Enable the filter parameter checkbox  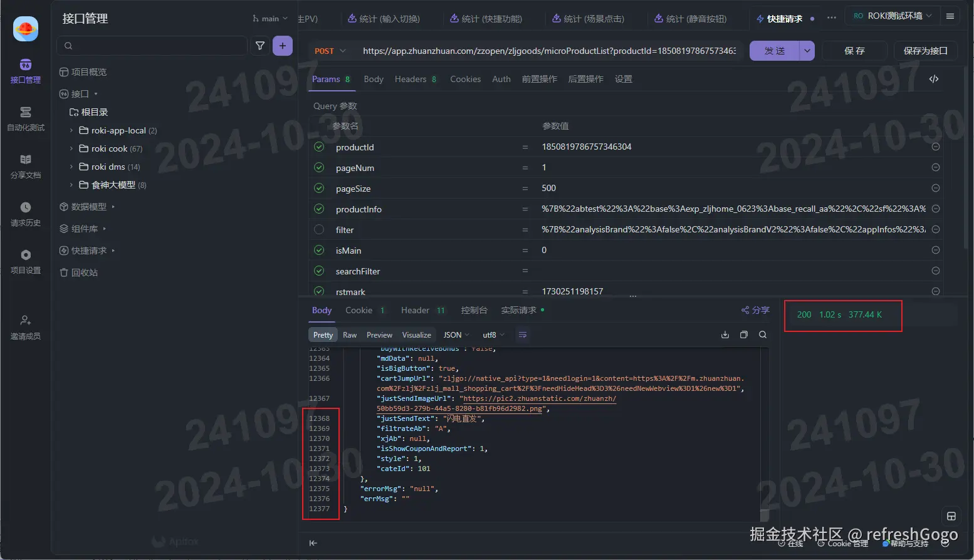(x=319, y=229)
